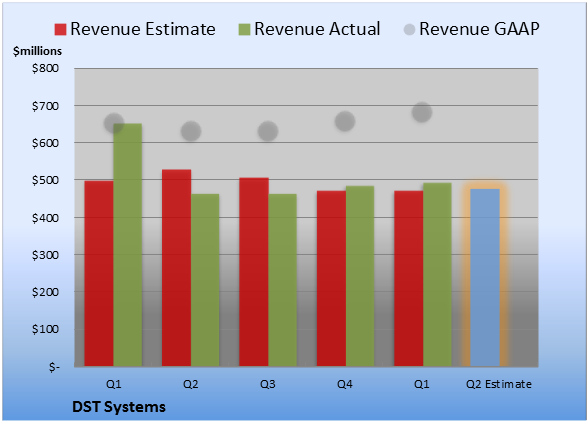Select the tall first Q1 green actual bar
Screen dimensions: 588x422
[x=128, y=245]
